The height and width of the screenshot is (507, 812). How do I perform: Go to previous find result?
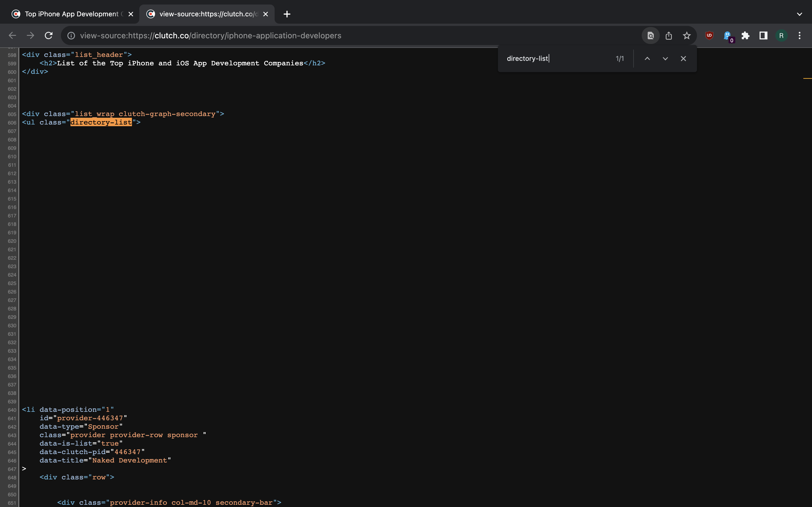[x=647, y=59]
